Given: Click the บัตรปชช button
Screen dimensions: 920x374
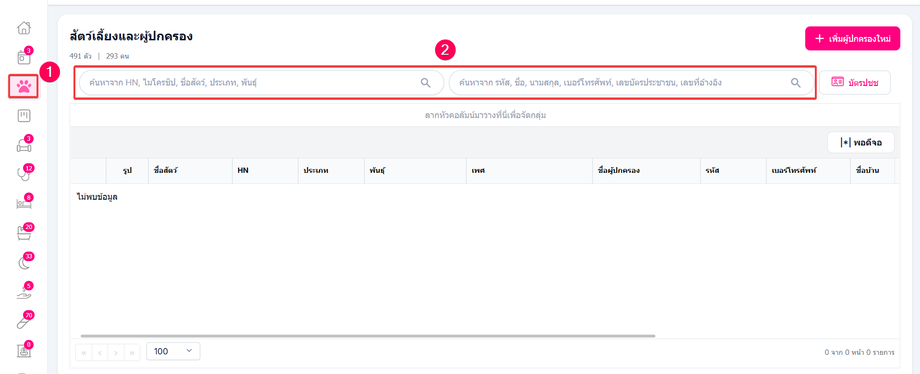Looking at the screenshot, I should tap(855, 83).
